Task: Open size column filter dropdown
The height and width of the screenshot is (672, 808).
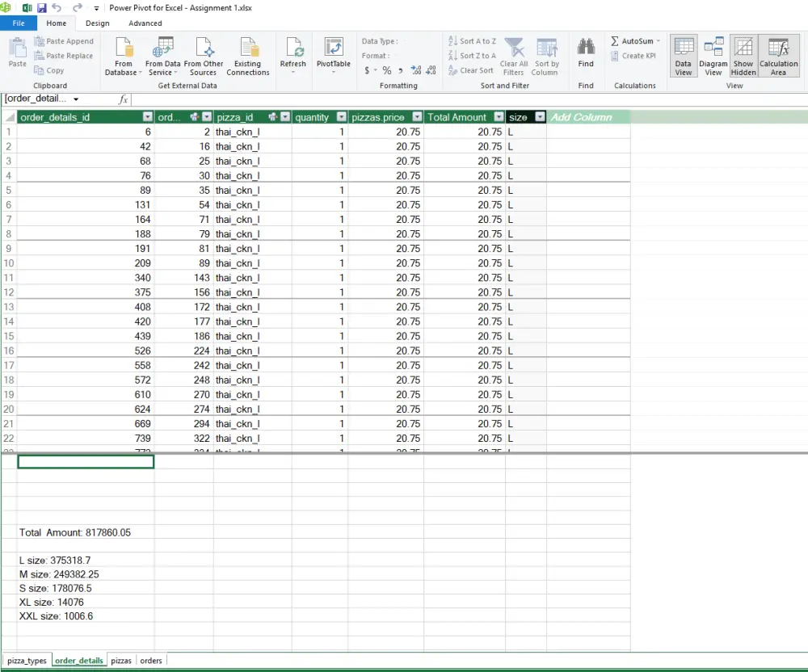Action: [540, 117]
